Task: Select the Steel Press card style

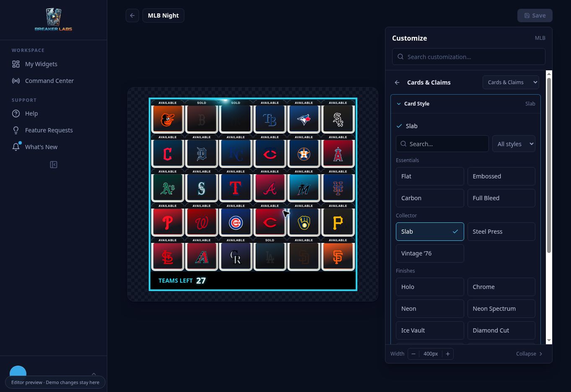Action: [x=501, y=232]
